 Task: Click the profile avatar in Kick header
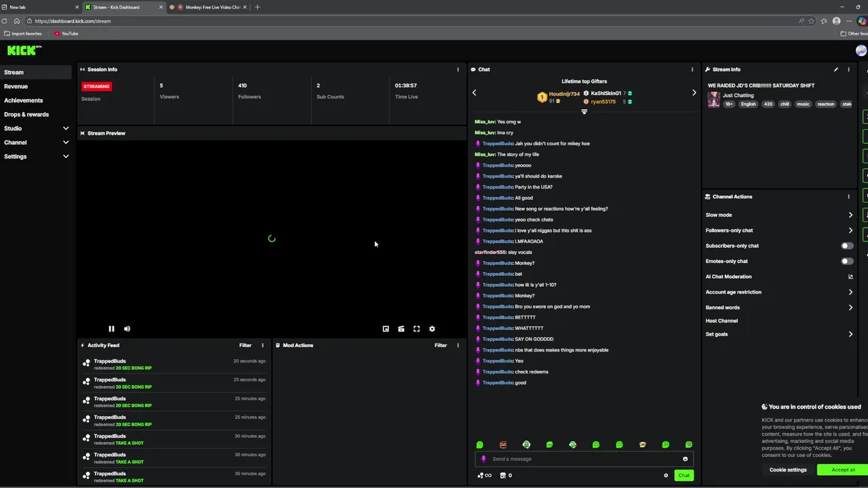click(x=861, y=50)
